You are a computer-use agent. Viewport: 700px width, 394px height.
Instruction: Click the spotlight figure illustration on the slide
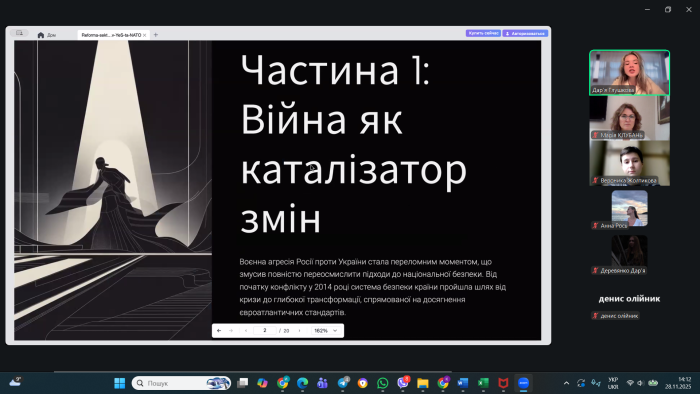(113, 191)
